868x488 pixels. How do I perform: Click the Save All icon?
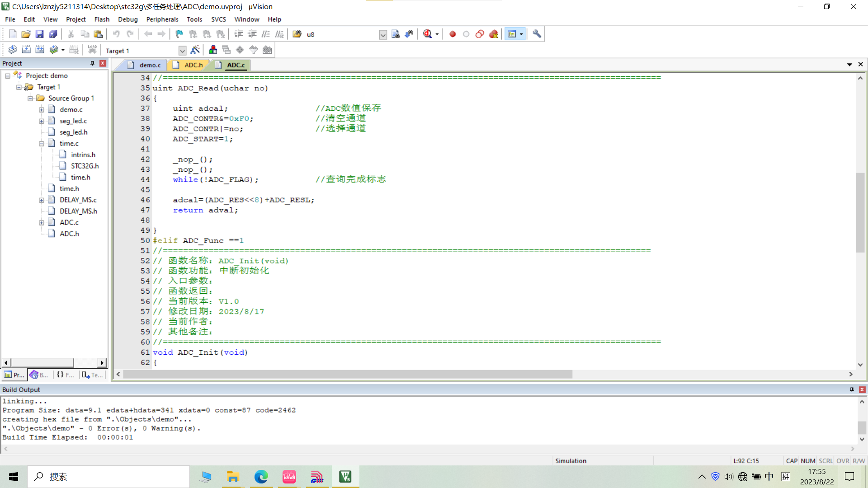pos(53,34)
